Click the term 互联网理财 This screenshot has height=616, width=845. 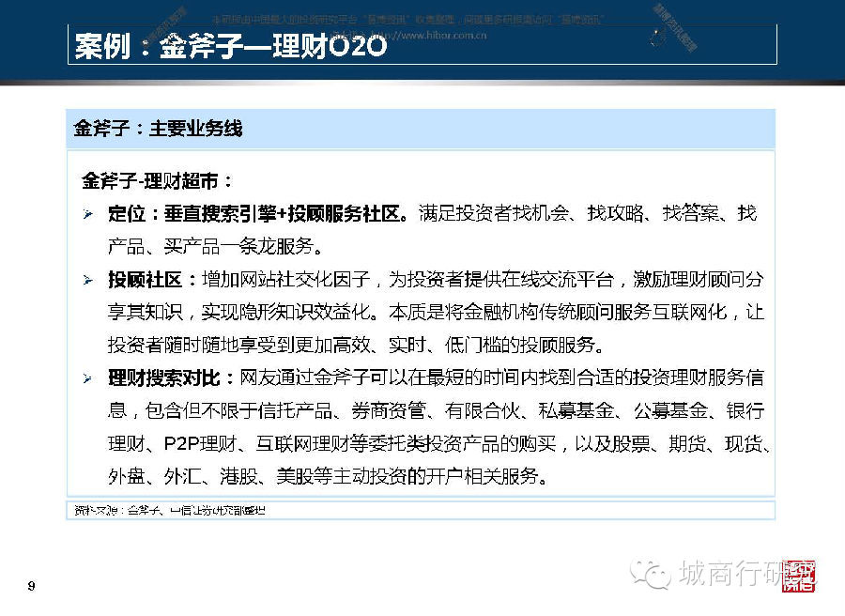tap(302, 443)
